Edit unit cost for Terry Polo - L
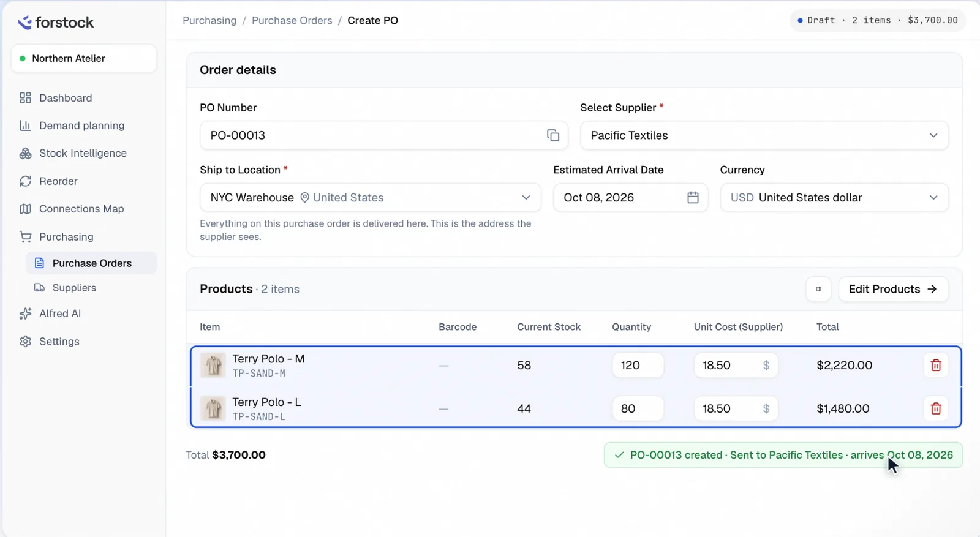The height and width of the screenshot is (537, 980). pos(736,408)
